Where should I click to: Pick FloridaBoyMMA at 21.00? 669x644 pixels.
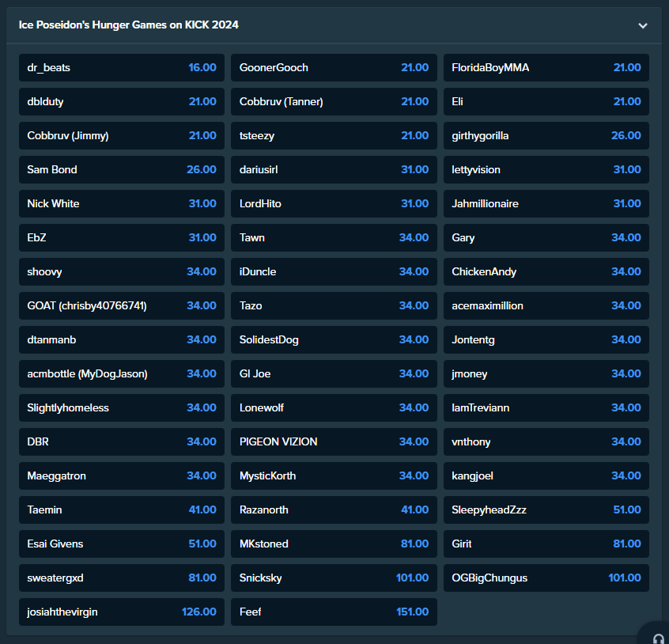546,67
